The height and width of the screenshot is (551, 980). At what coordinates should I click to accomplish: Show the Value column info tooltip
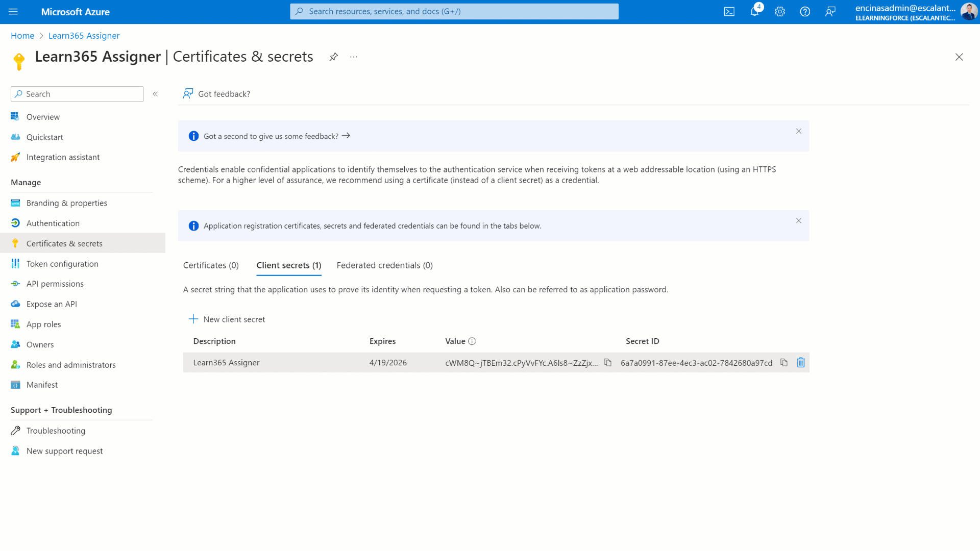pyautogui.click(x=472, y=341)
